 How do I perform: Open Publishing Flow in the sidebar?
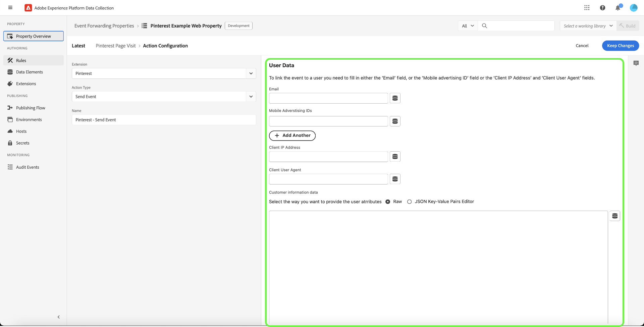tap(34, 108)
